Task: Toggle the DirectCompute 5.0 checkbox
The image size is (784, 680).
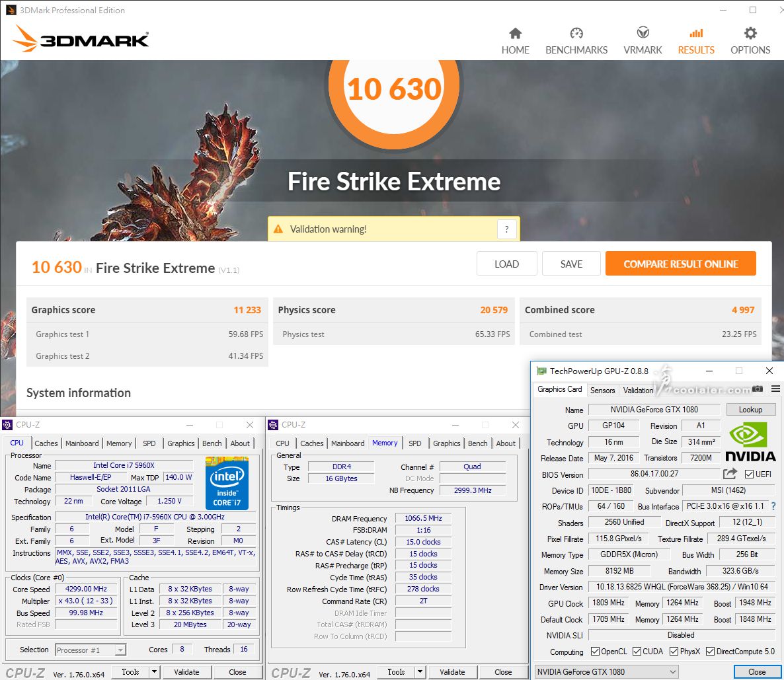Action: pyautogui.click(x=710, y=651)
